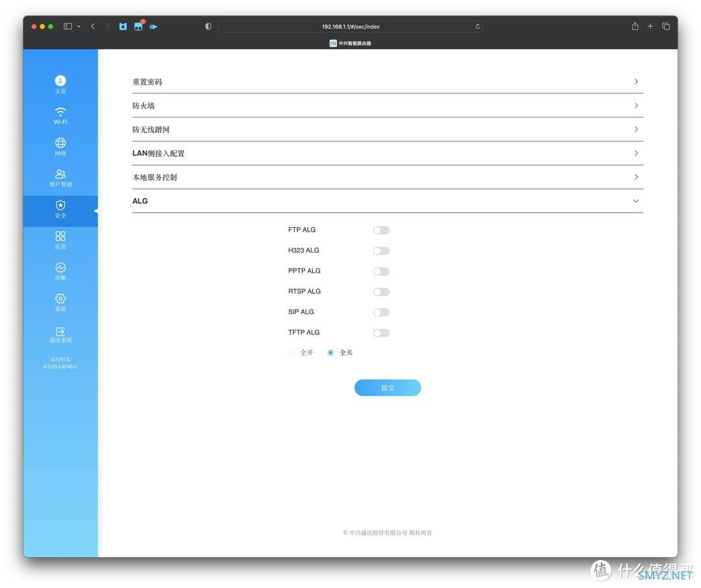This screenshot has height=588, width=701.
Task: Click the 应用 apps grid icon
Action: [x=60, y=236]
